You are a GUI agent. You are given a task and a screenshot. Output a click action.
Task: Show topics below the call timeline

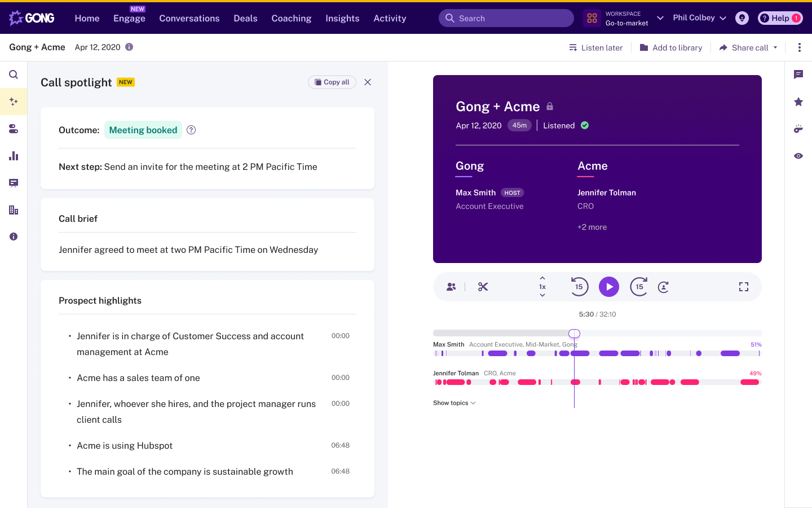[454, 402]
